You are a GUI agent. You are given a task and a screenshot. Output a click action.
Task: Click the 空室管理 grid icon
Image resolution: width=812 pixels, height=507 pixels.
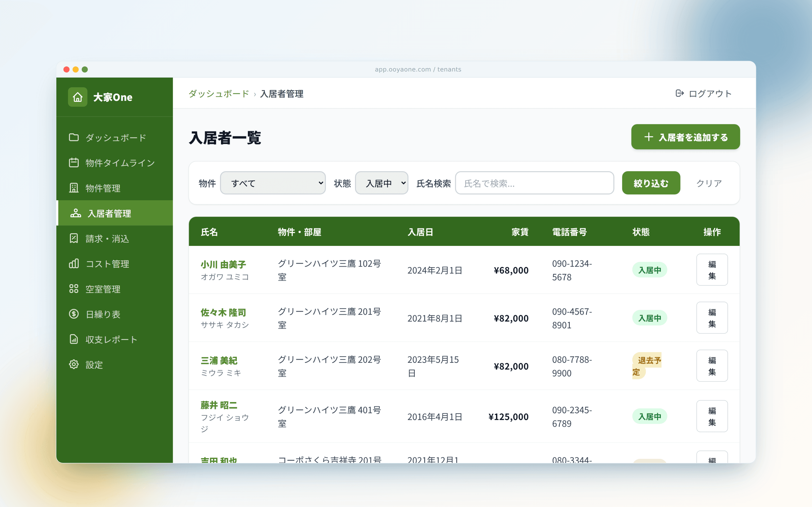coord(74,289)
